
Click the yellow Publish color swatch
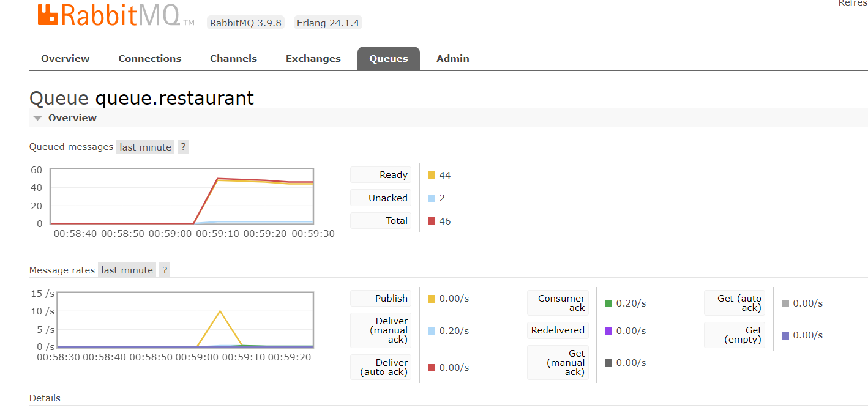click(432, 299)
